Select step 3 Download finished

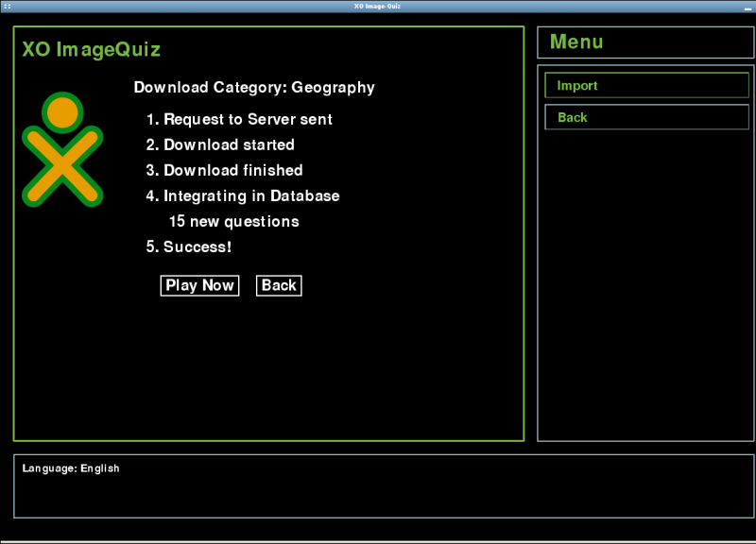(232, 171)
